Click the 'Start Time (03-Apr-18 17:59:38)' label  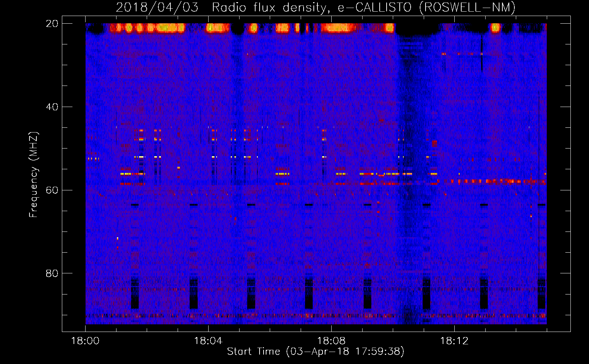pos(316,352)
